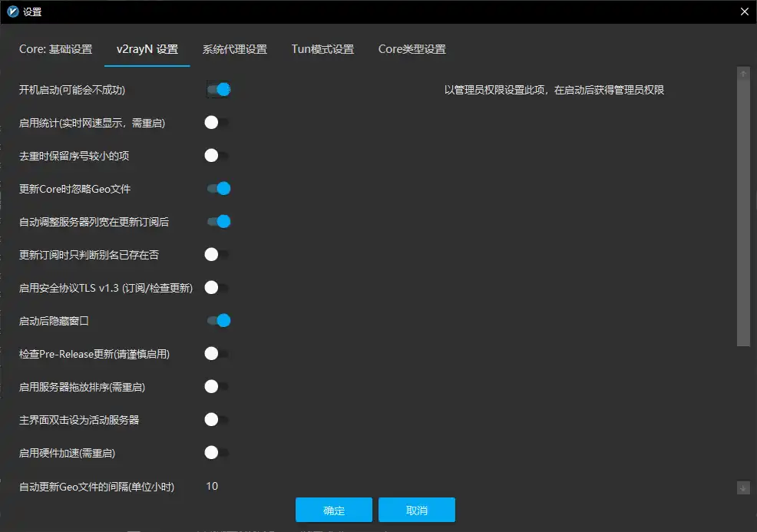This screenshot has width=757, height=532.
Task: Select the v2rayN 设置 tab
Action: tap(147, 49)
